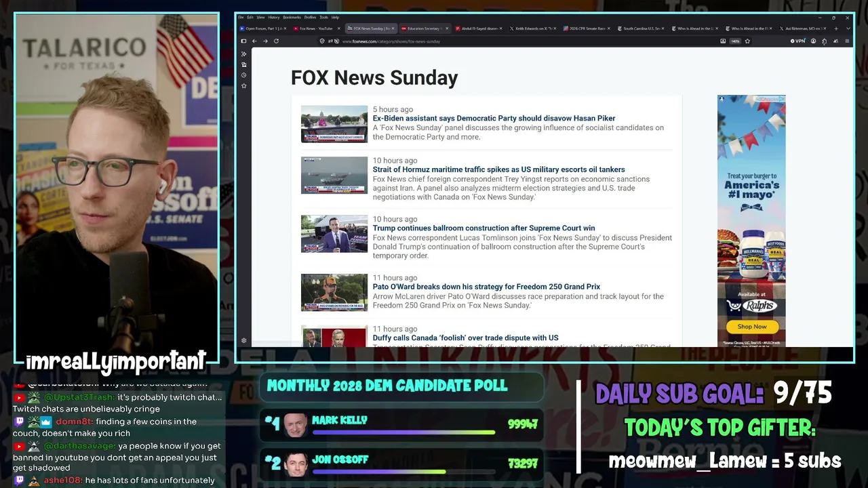Reload the Fox News page
Screen dimensions: 868x488
coord(276,41)
